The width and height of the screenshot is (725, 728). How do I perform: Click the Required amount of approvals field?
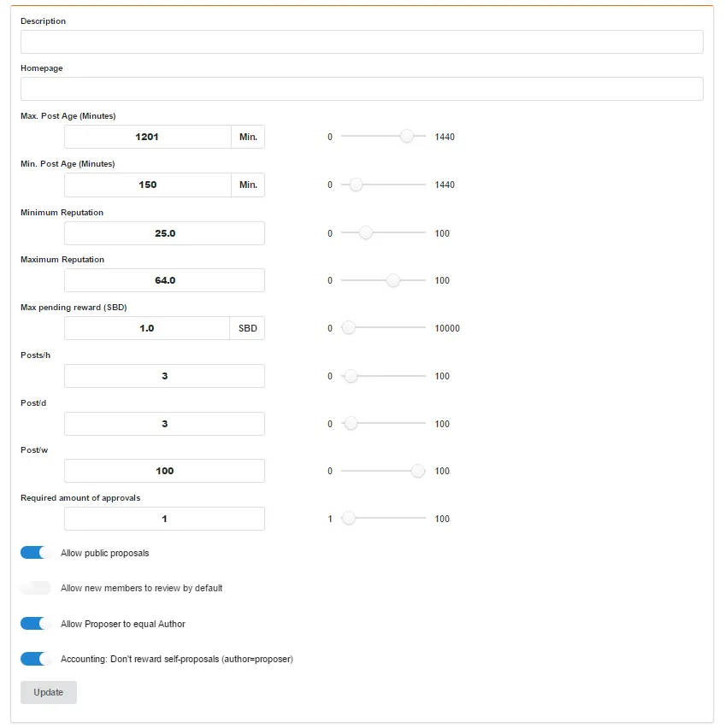click(x=164, y=519)
